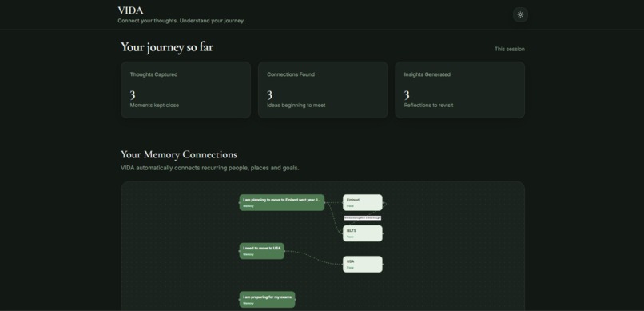The height and width of the screenshot is (311, 644).
Task: Open the Connections Found stats card
Action: coord(323,90)
